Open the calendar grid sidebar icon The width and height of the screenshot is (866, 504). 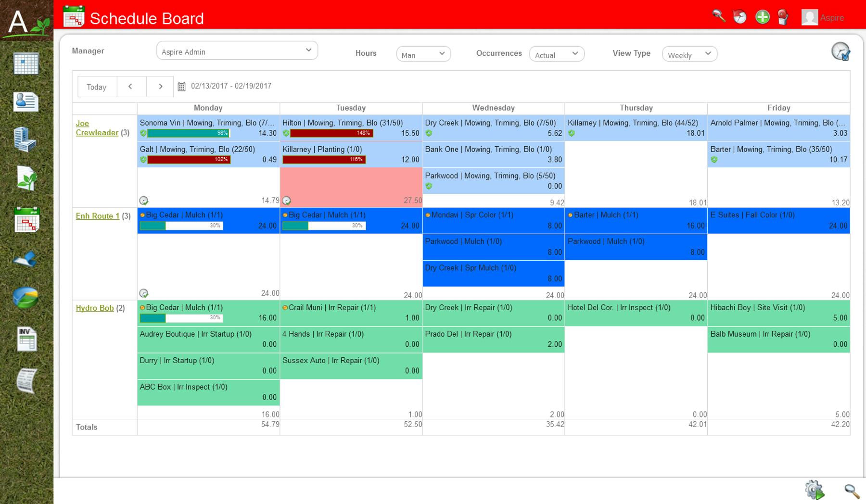pos(26,63)
